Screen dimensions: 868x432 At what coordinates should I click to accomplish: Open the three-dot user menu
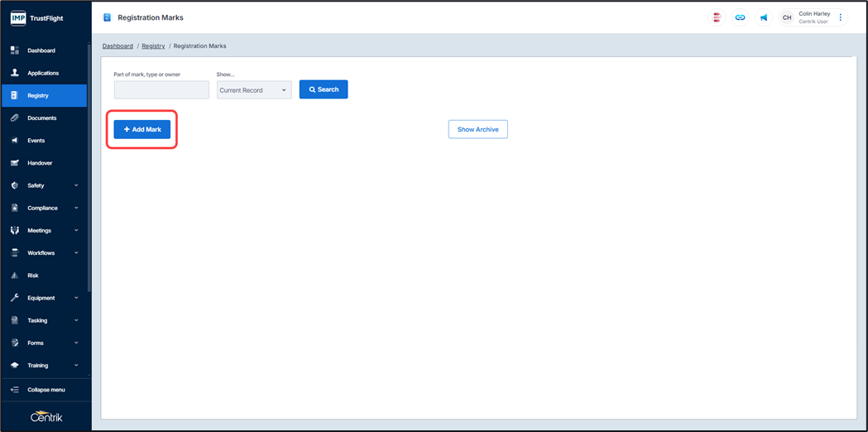pyautogui.click(x=841, y=17)
